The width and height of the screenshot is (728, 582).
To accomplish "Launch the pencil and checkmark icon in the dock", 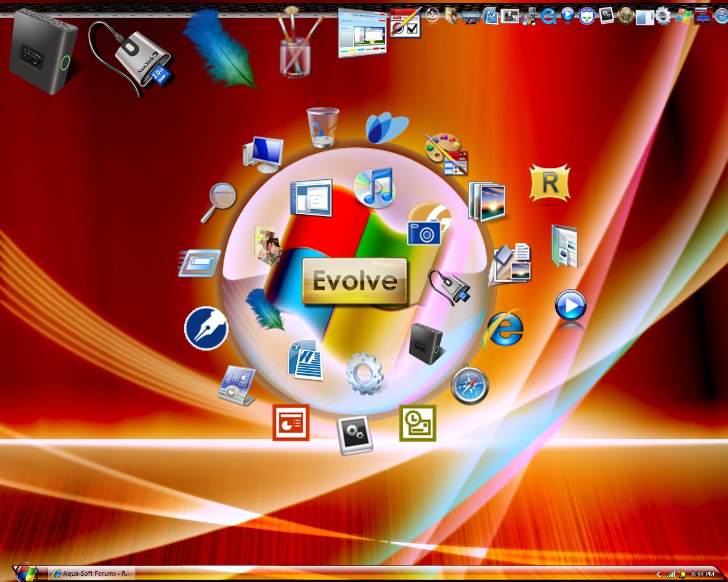I will click(406, 23).
